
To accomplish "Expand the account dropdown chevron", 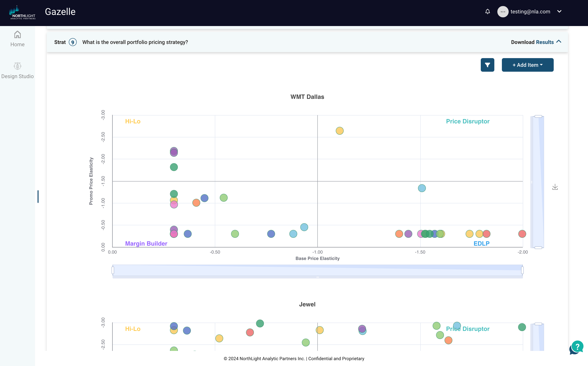I will tap(559, 11).
